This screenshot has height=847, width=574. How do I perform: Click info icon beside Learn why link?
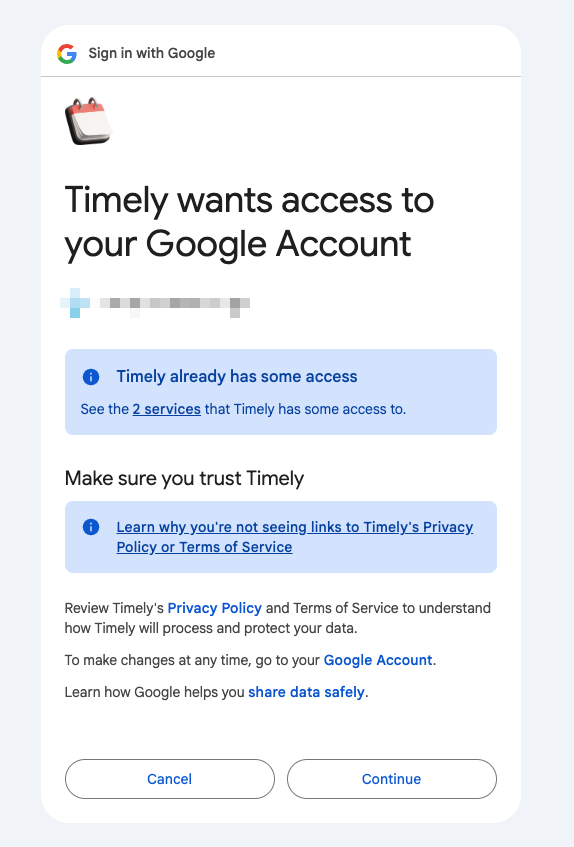pos(91,527)
